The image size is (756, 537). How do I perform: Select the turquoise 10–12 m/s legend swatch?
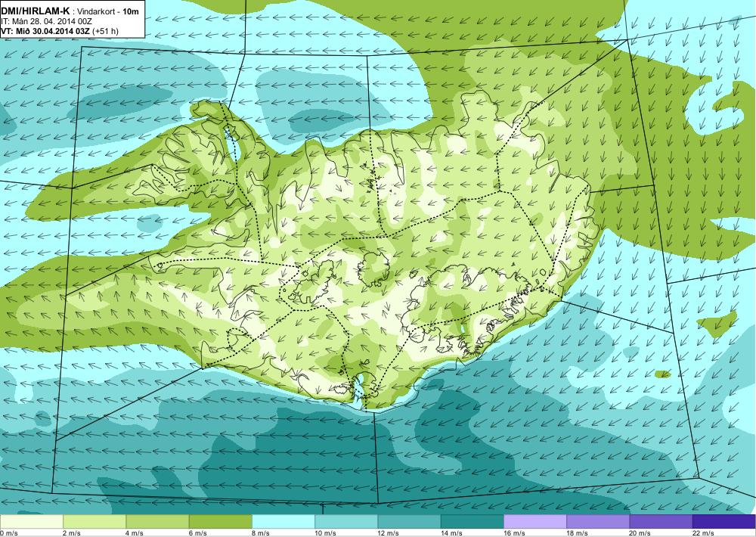[346, 522]
